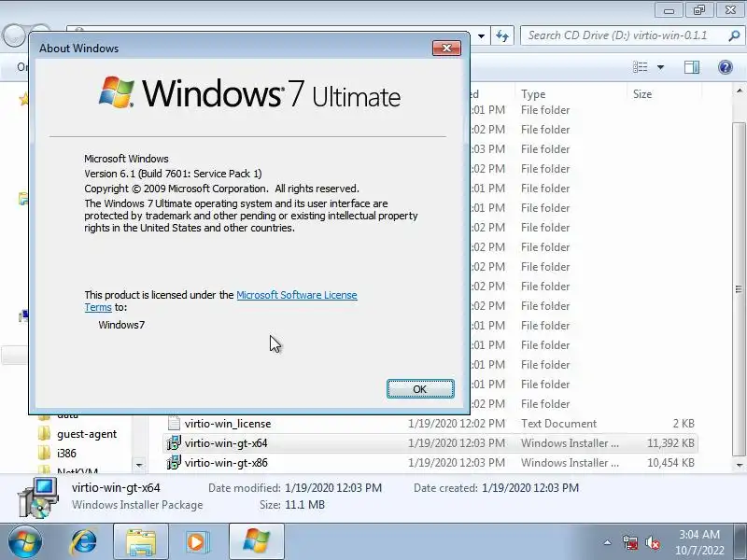Sort by the Size column header
Image resolution: width=747 pixels, height=560 pixels.
point(664,94)
